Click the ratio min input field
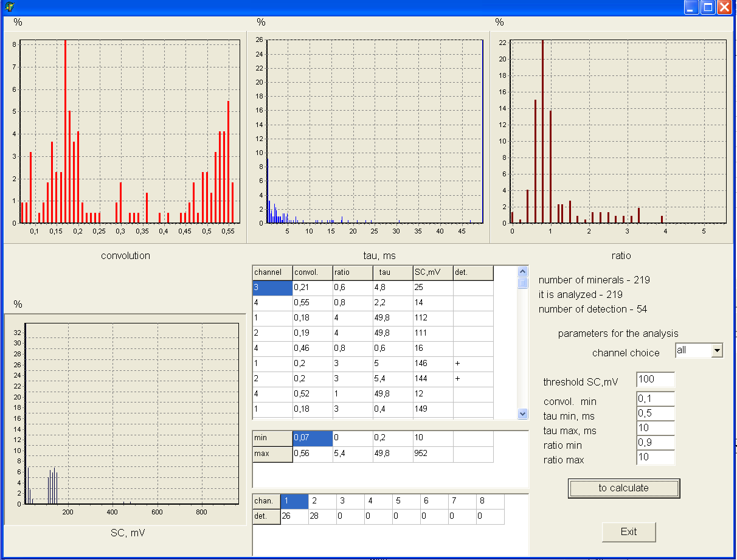The height and width of the screenshot is (560, 737). (655, 443)
